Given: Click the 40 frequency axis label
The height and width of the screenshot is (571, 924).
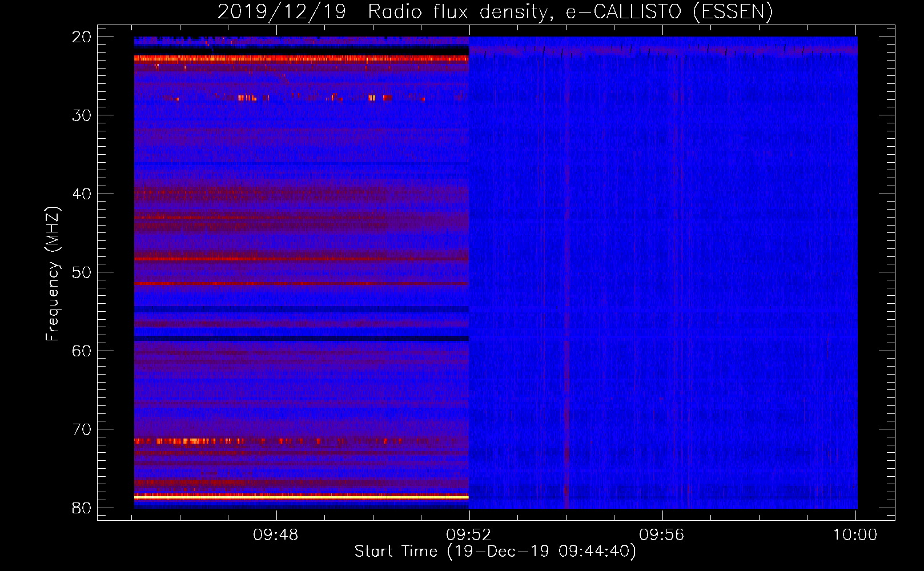Looking at the screenshot, I should (82, 194).
